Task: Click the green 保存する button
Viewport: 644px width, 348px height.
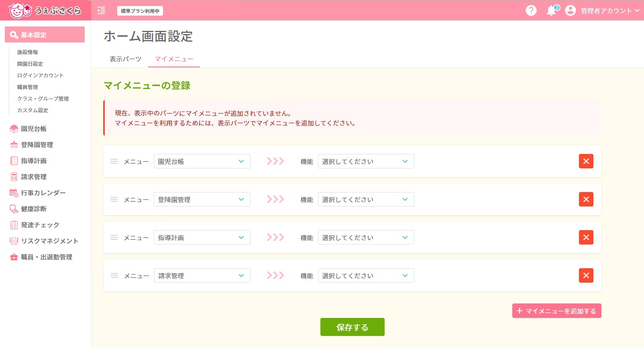Action: 352,327
